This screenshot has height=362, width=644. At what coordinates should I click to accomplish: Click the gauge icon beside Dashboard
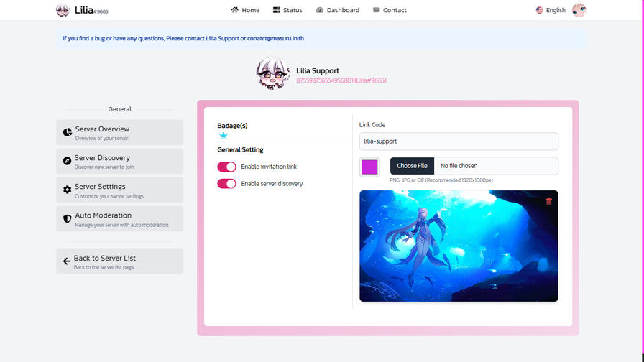coord(320,10)
